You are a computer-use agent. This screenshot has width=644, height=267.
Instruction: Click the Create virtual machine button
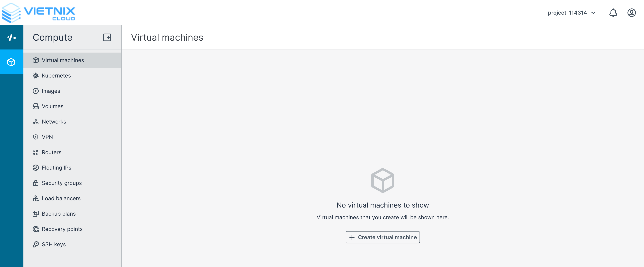[382, 237]
